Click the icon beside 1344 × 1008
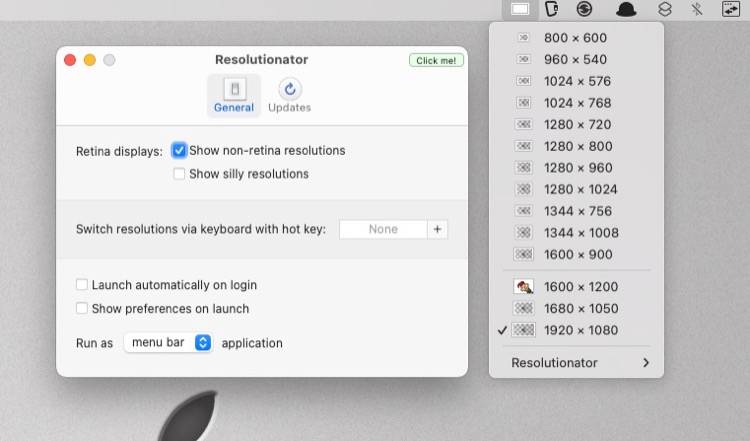The width and height of the screenshot is (750, 441). (523, 233)
